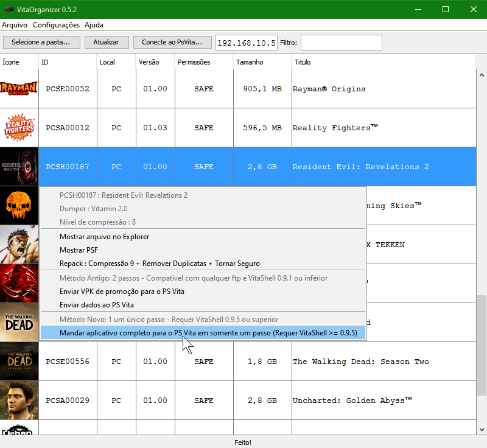This screenshot has height=448, width=487.
Task: Click the flaming skull game icon
Action: pos(19,206)
